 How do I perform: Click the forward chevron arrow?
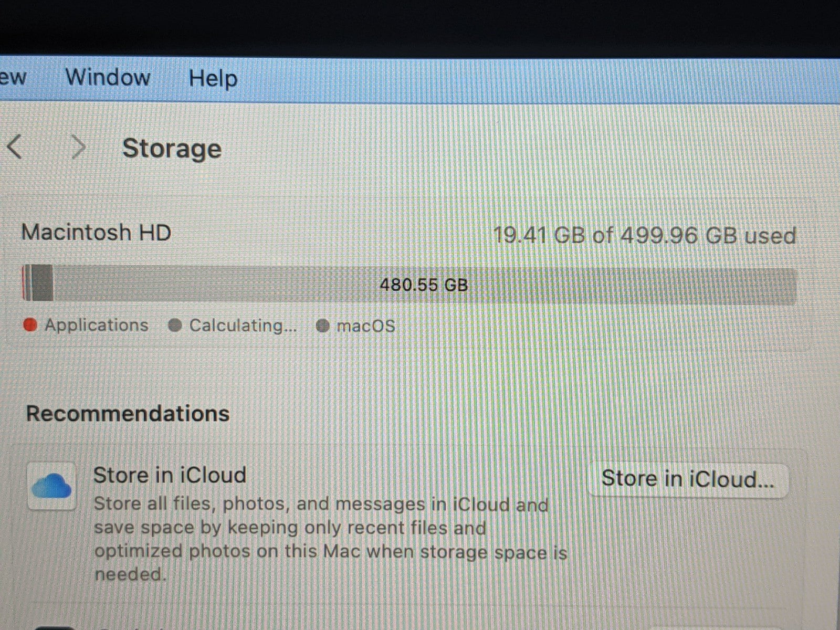pos(78,148)
